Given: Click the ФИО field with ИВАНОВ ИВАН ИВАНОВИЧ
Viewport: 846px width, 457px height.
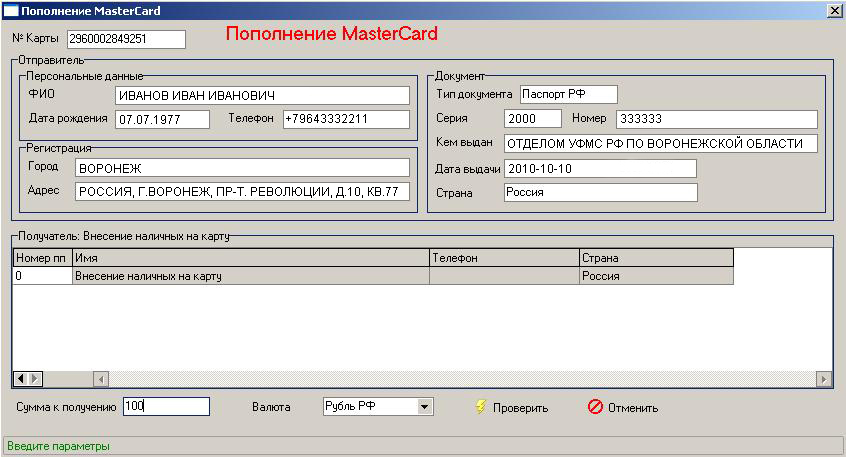Looking at the screenshot, I should 262,96.
